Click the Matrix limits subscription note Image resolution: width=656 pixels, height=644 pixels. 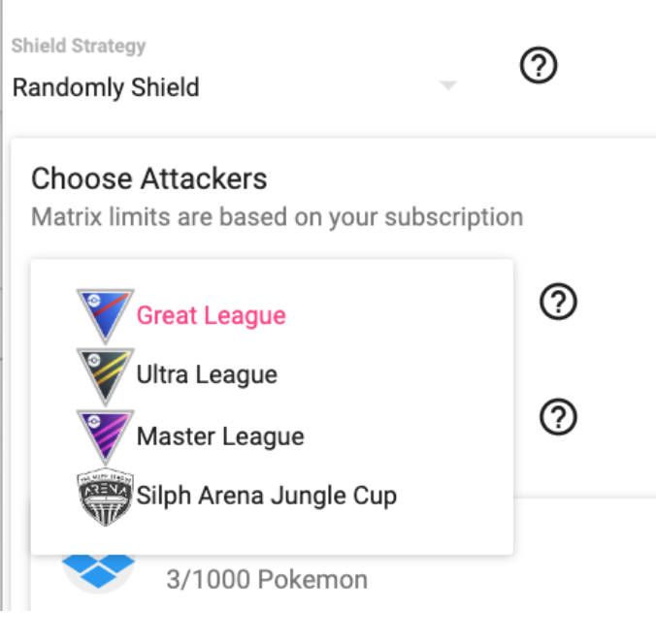tap(277, 216)
